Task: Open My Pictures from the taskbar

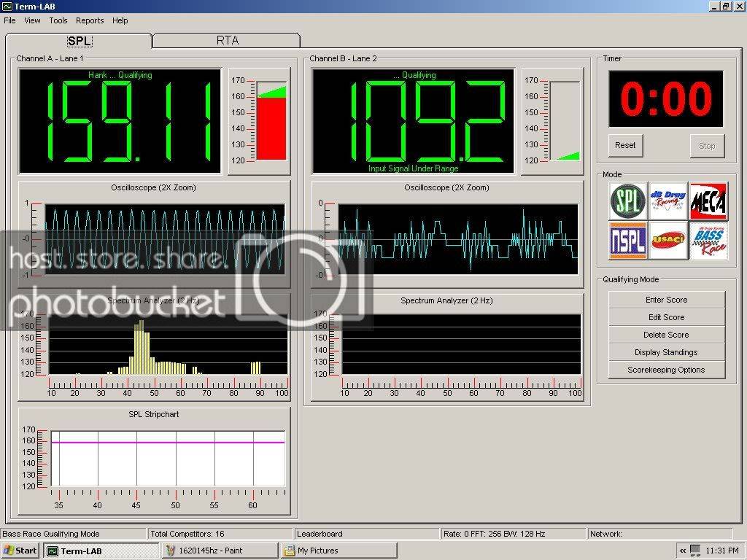Action: [338, 551]
